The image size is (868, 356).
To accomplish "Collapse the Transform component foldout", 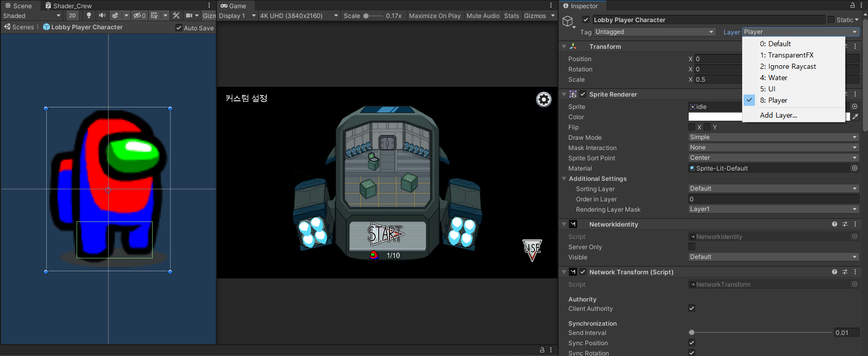I will [564, 46].
